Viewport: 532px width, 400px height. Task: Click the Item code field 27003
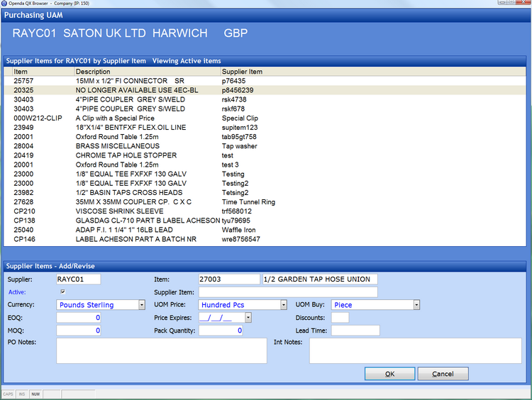coord(229,279)
